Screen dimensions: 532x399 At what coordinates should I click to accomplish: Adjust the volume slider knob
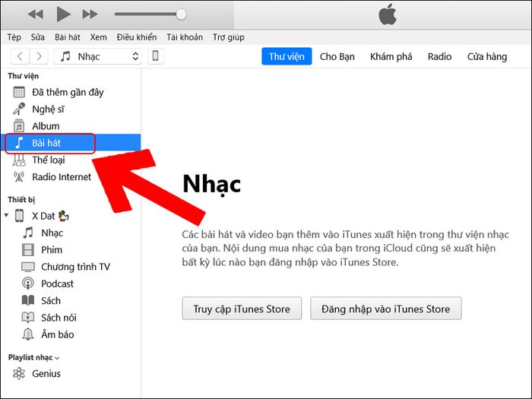(x=181, y=14)
